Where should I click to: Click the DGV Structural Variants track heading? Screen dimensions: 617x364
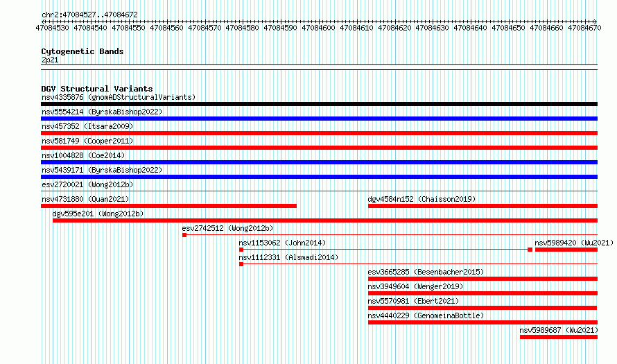pyautogui.click(x=97, y=89)
